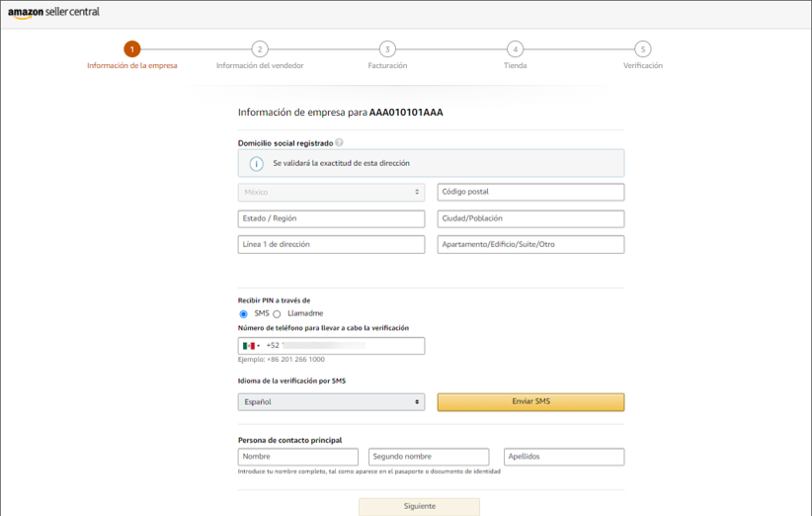This screenshot has width=812, height=516.
Task: Focus the Nombre field
Action: coord(297,457)
